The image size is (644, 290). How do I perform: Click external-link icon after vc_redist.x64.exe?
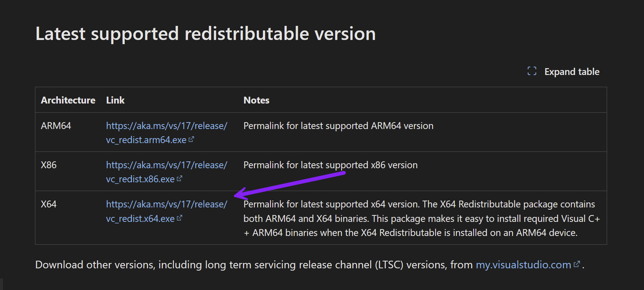pos(180,218)
